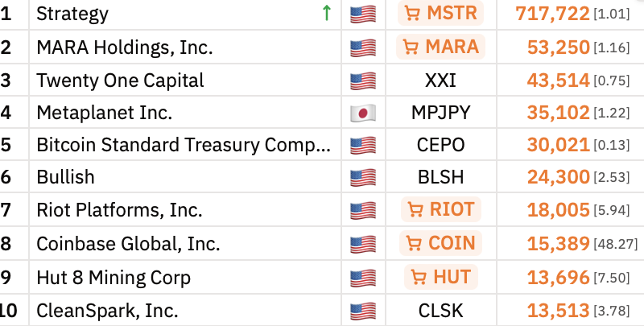644x326 pixels.
Task: Click the US flag beside CleanSpark, Inc.
Action: 363,310
